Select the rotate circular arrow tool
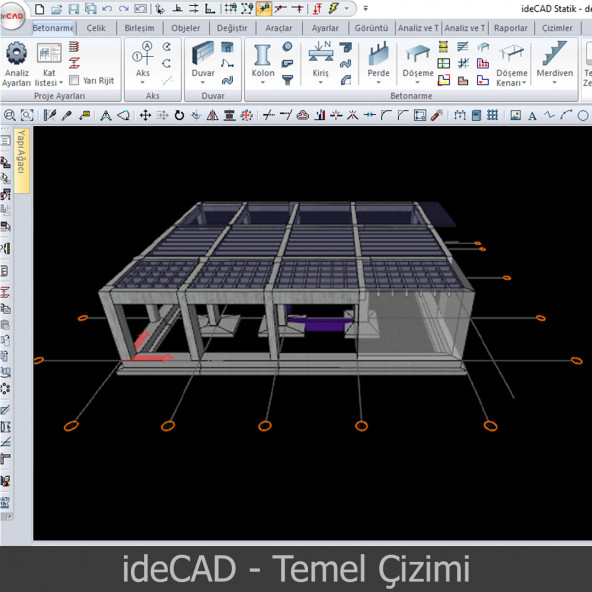Image resolution: width=592 pixels, height=592 pixels. [x=179, y=115]
